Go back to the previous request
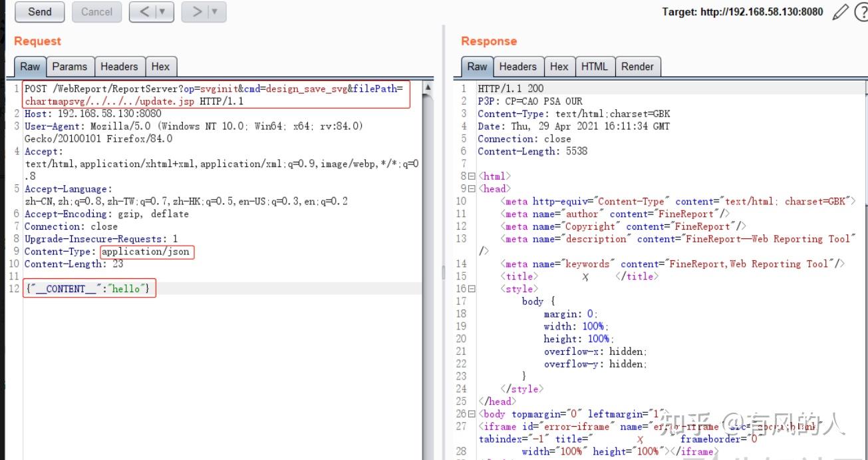Screen dimensions: 868x460 144,11
